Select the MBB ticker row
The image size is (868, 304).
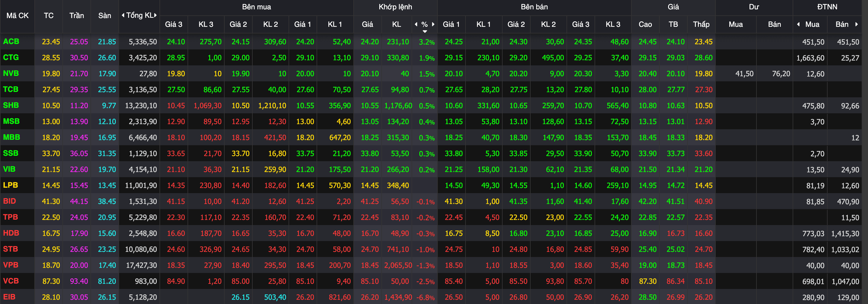[11, 137]
